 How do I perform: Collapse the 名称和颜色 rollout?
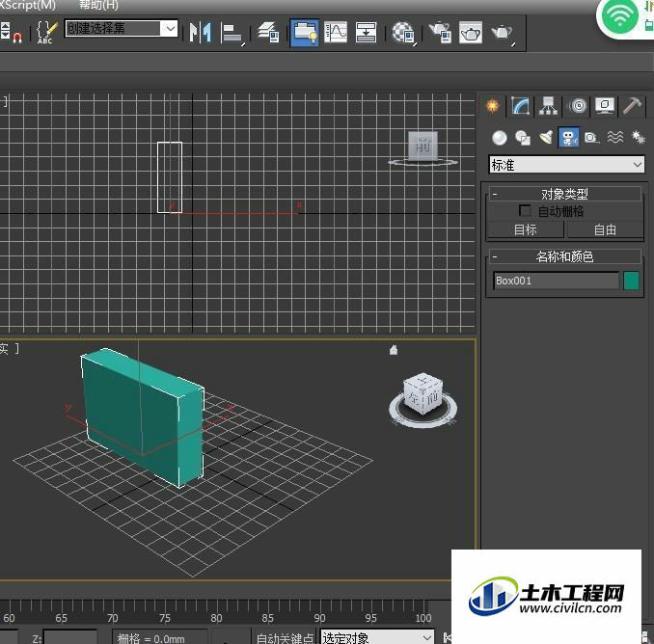coord(564,256)
